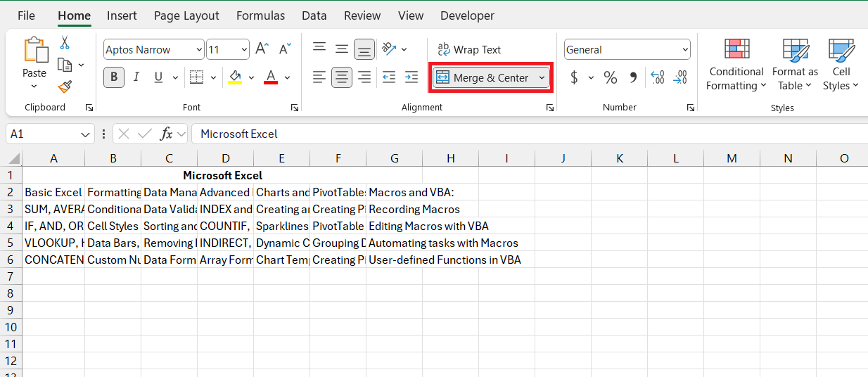
Task: Apply Bottom Align to cell
Action: point(364,49)
